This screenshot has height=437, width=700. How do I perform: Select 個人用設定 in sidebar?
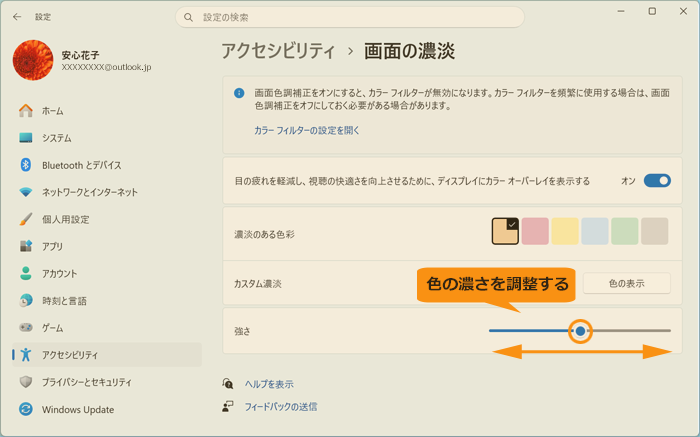click(x=107, y=219)
